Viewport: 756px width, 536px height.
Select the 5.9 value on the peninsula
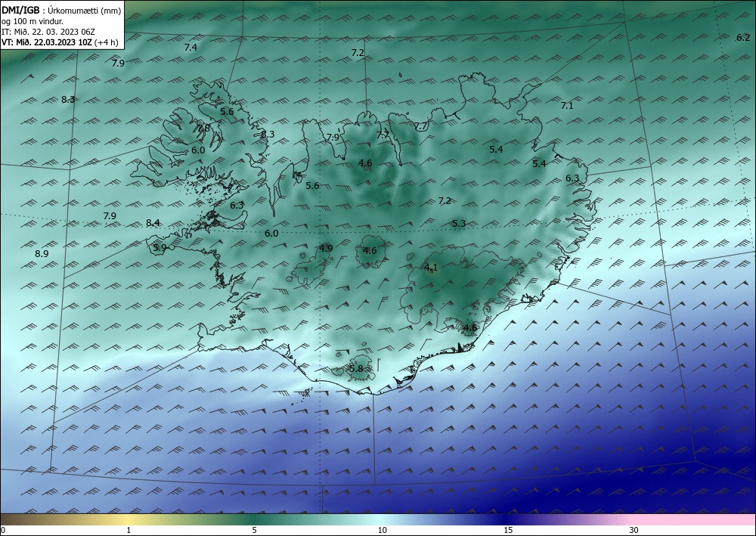(x=160, y=248)
